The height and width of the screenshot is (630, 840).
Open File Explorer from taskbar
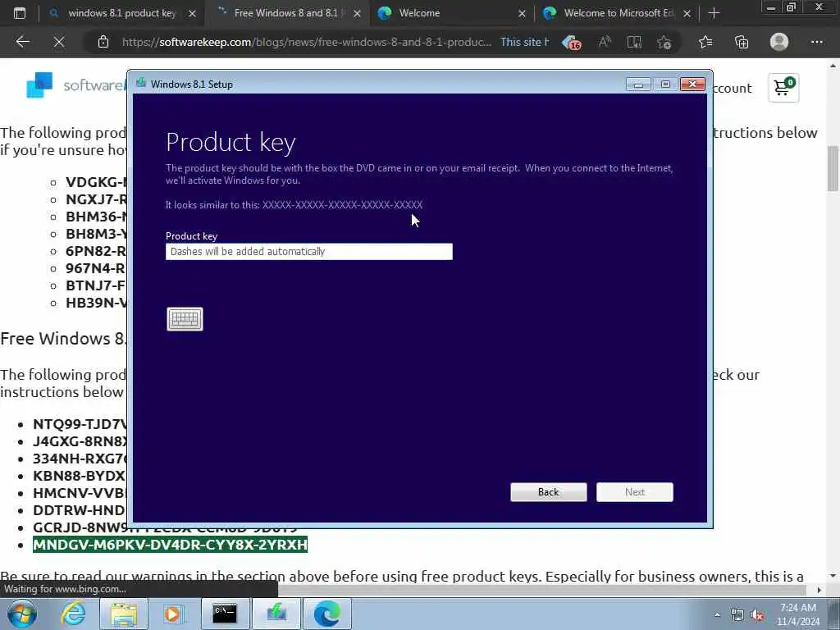tap(124, 614)
